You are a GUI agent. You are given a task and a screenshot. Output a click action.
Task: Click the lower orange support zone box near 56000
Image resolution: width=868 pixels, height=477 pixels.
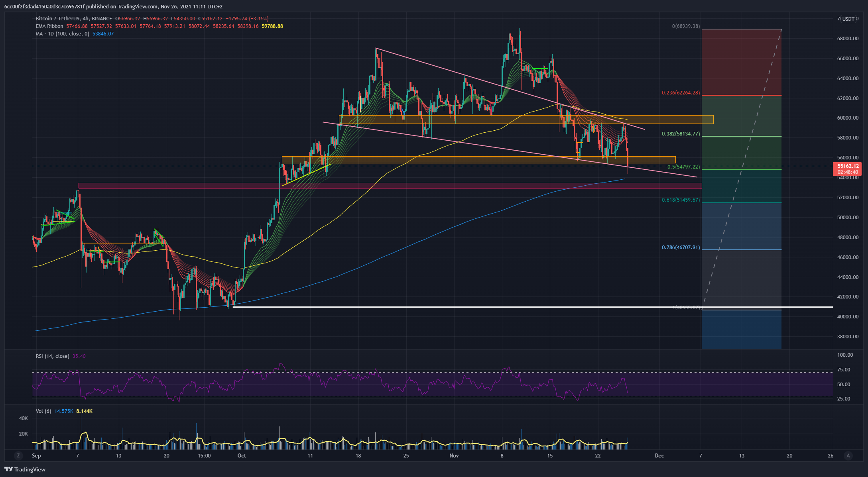(478, 160)
